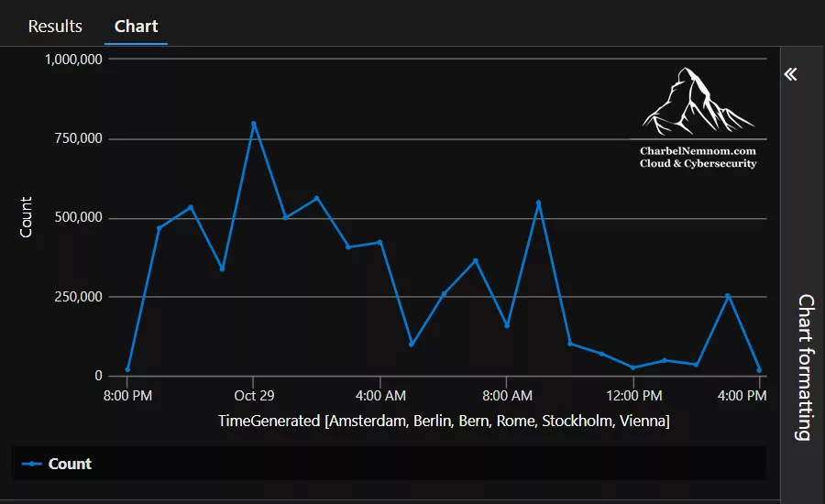
Task: Click the final data point at 4:00 PM
Action: point(759,370)
